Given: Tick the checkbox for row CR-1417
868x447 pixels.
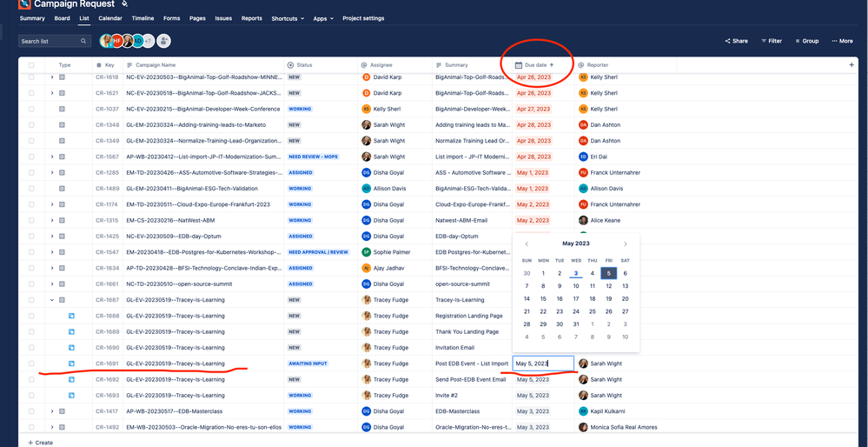Looking at the screenshot, I should click(31, 411).
